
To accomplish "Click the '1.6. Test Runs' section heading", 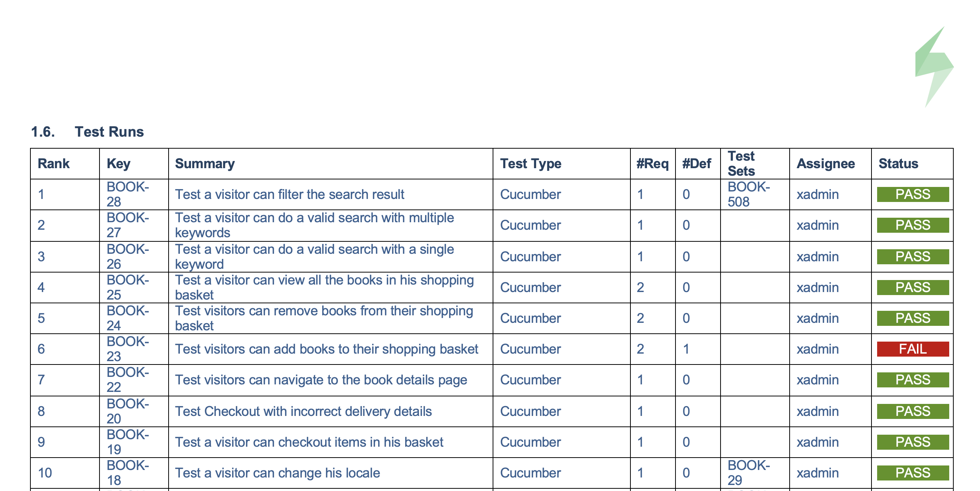I will (x=87, y=132).
